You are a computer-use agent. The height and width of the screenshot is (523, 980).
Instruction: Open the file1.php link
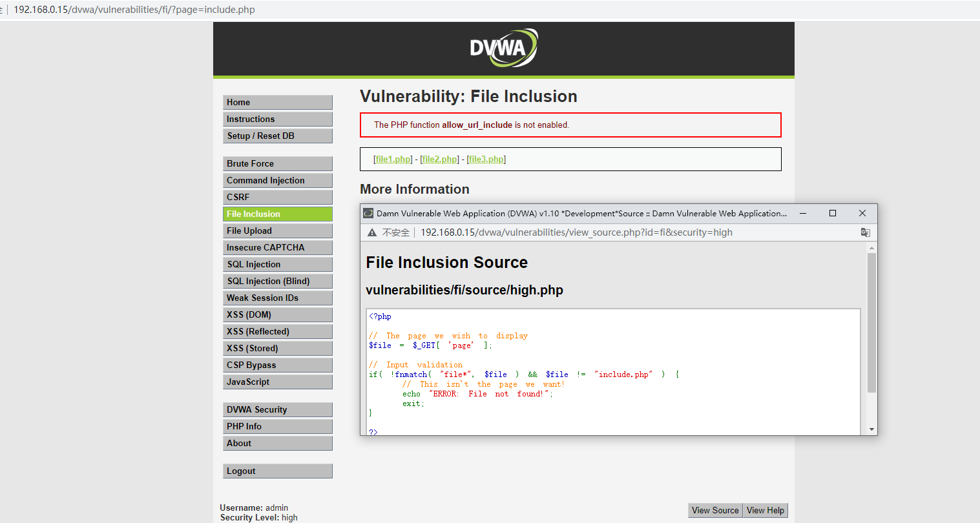coord(393,159)
